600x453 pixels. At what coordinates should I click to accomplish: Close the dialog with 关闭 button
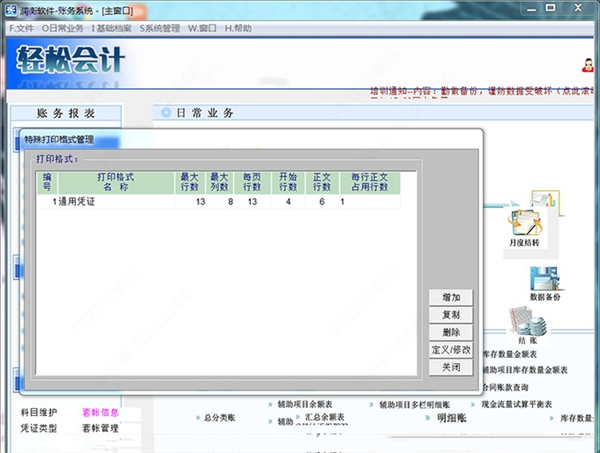click(449, 366)
